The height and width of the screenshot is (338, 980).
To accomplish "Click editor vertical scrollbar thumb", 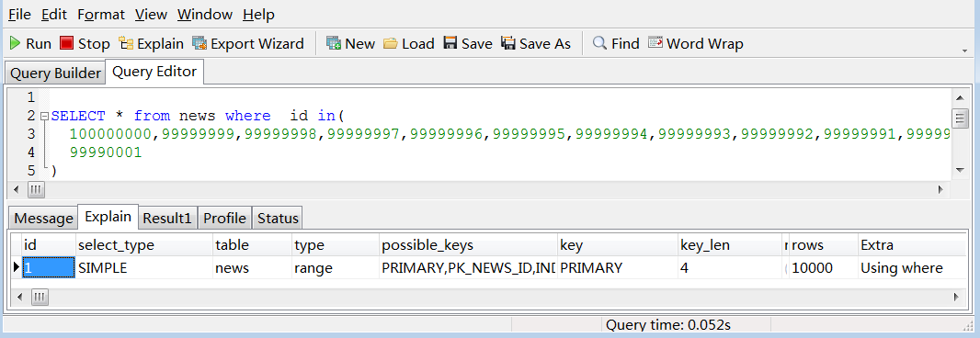I will (x=961, y=118).
